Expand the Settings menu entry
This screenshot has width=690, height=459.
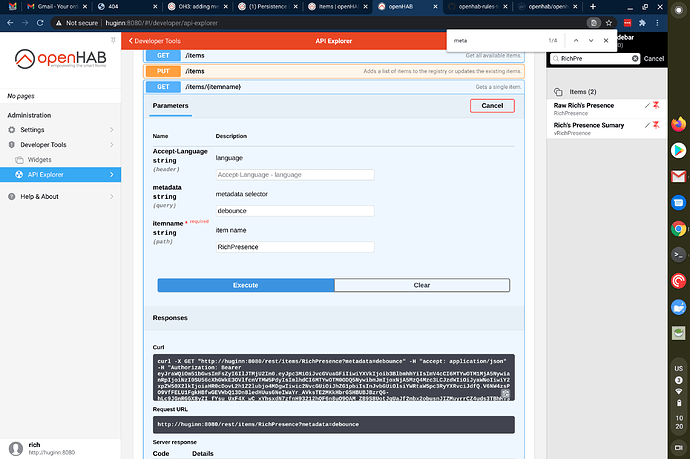pyautogui.click(x=61, y=130)
